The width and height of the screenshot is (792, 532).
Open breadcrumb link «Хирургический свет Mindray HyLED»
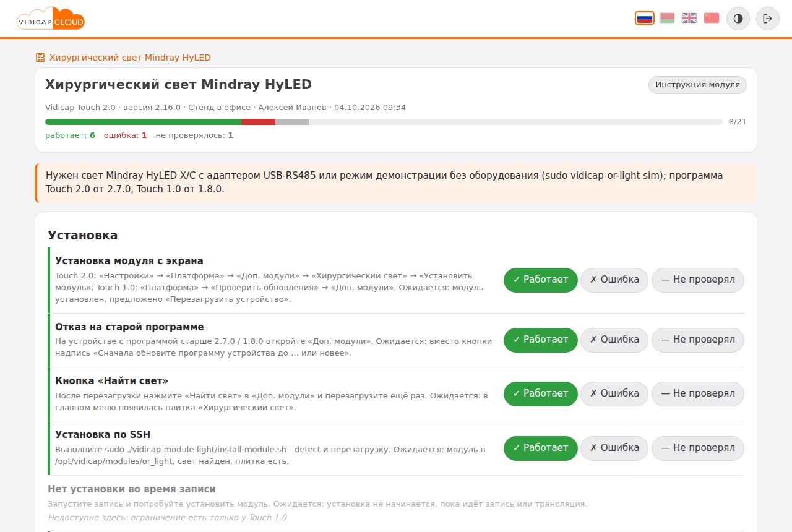[130, 58]
